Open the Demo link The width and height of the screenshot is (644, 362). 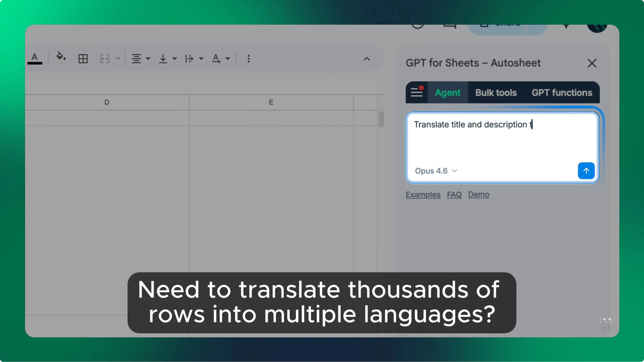coord(478,194)
